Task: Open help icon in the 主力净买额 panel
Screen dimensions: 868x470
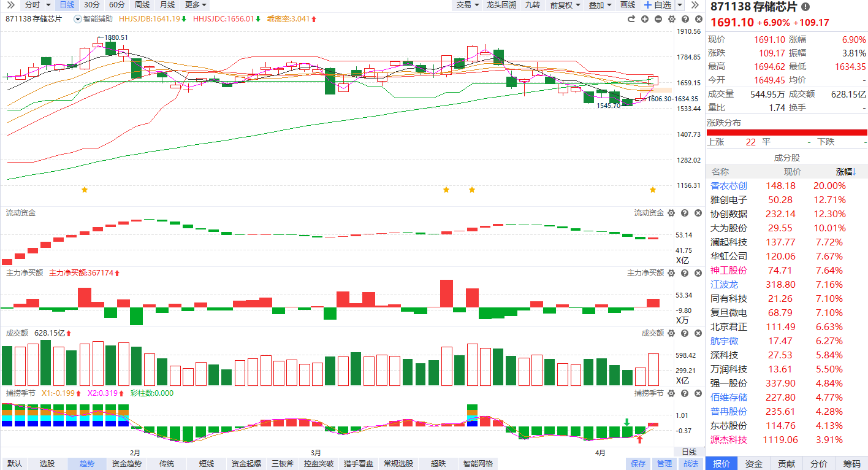Action: click(x=685, y=273)
